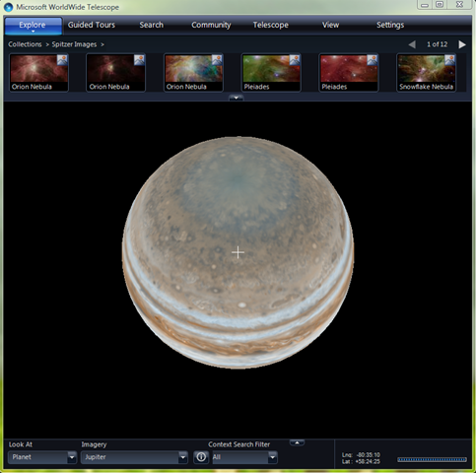Screen dimensions: 476x473
Task: Click the Lng -80:35:10 readout
Action: (x=361, y=455)
